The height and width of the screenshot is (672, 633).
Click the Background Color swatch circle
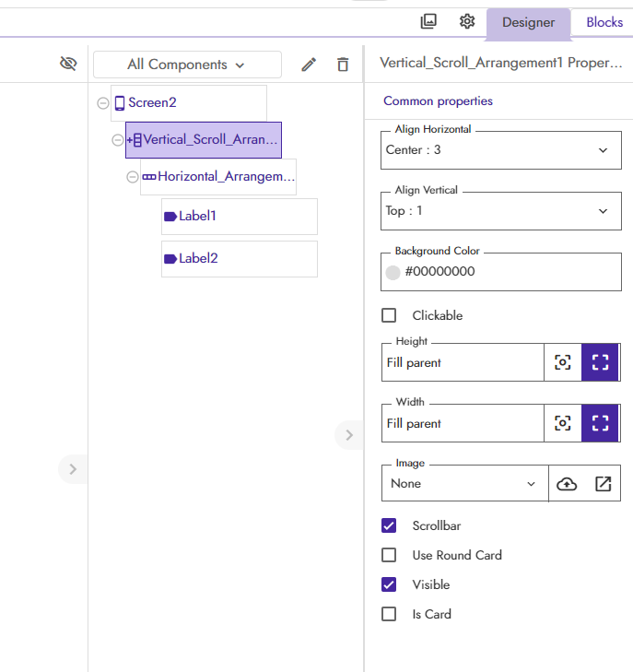coord(393,273)
